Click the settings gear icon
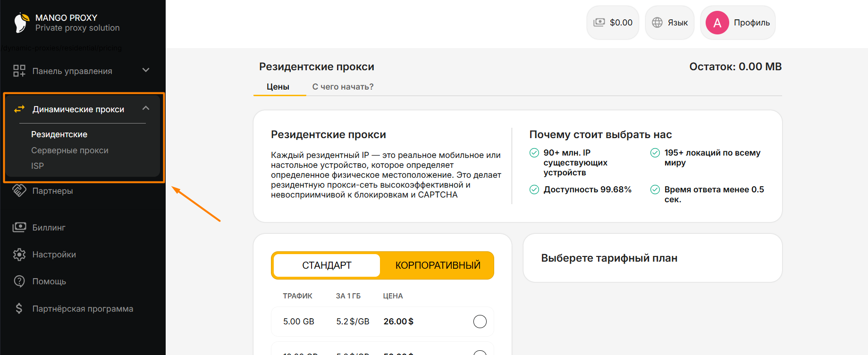The width and height of the screenshot is (868, 355). pyautogui.click(x=19, y=255)
